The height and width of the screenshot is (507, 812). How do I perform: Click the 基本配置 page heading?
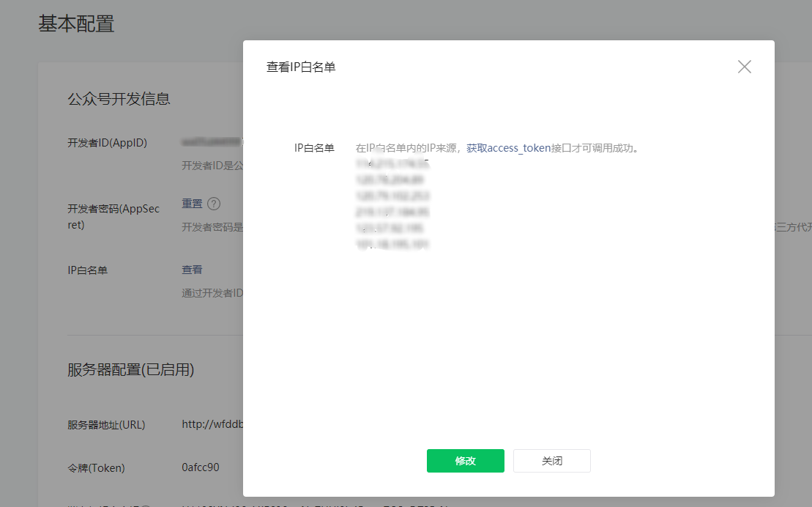[76, 24]
